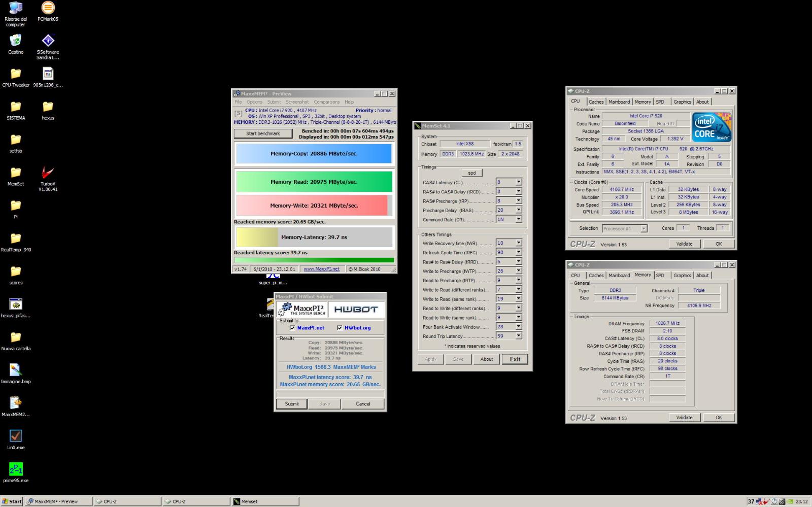This screenshot has height=507, width=812.
Task: Switch to MaxxMEM² - PreView taskbar item
Action: pyautogui.click(x=59, y=501)
